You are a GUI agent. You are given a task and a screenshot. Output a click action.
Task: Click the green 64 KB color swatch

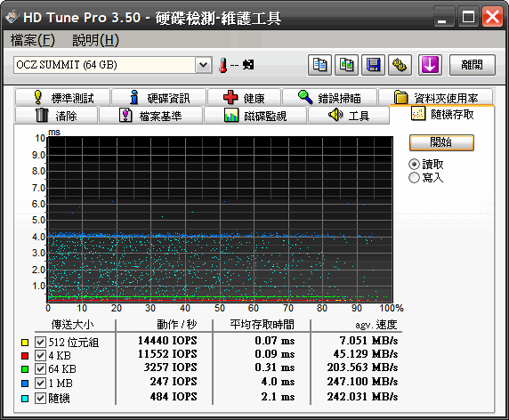[25, 369]
